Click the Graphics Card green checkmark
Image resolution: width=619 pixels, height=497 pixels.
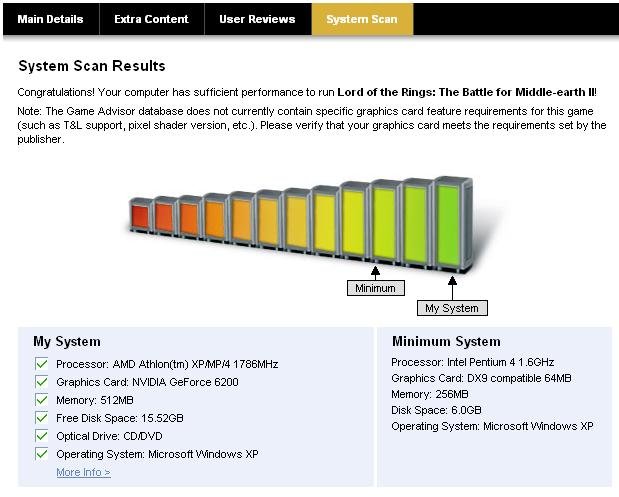pos(41,381)
